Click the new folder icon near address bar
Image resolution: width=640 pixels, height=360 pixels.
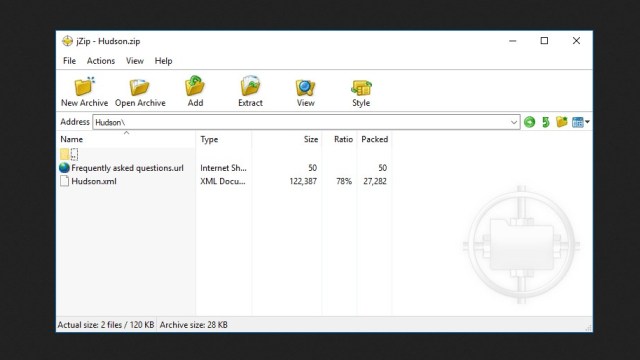[562, 122]
